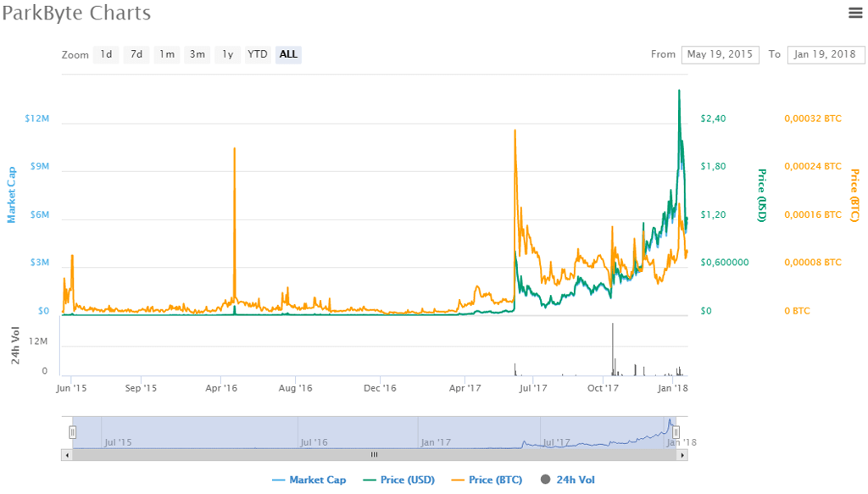The image size is (868, 494).
Task: Click the ParkByte Charts title
Action: pyautogui.click(x=76, y=13)
